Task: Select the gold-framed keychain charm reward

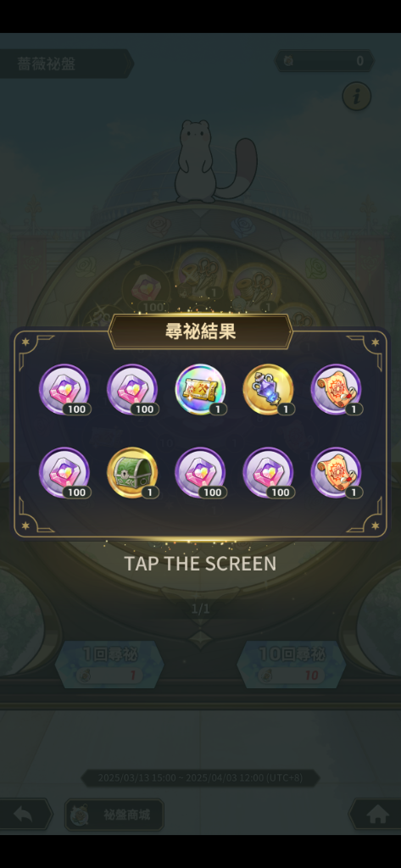Action: click(269, 389)
